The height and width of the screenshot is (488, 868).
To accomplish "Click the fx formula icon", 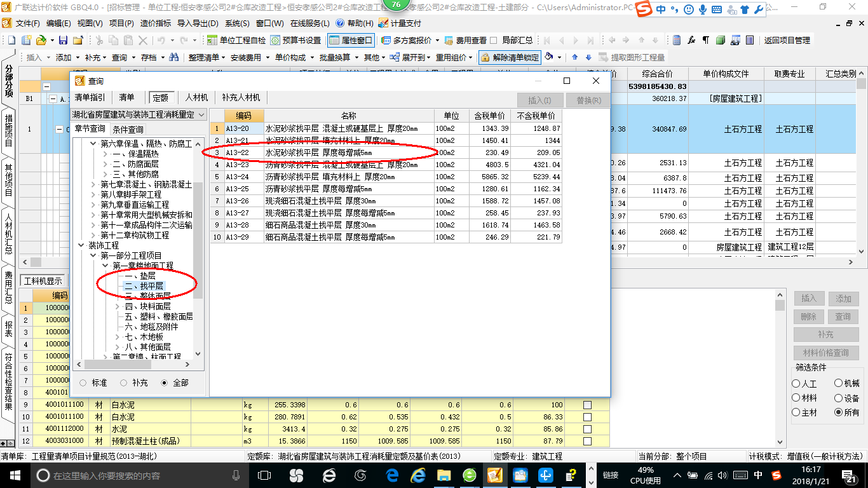I will pos(691,40).
